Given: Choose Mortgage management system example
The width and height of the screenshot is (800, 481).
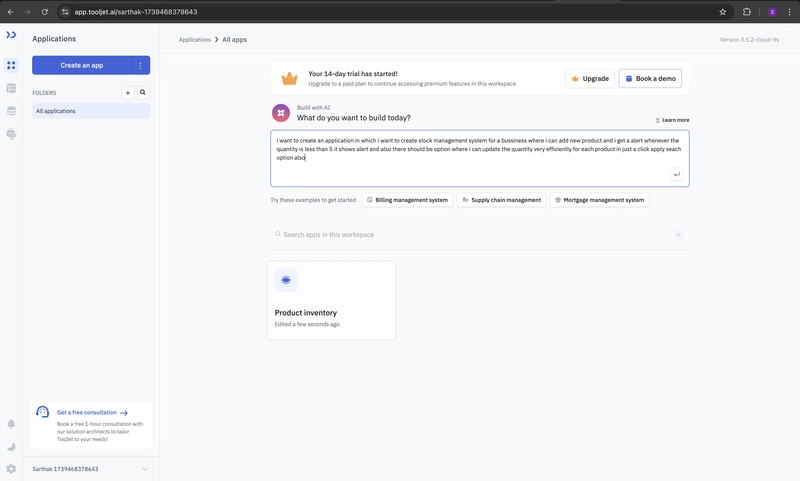Looking at the screenshot, I should coord(599,200).
